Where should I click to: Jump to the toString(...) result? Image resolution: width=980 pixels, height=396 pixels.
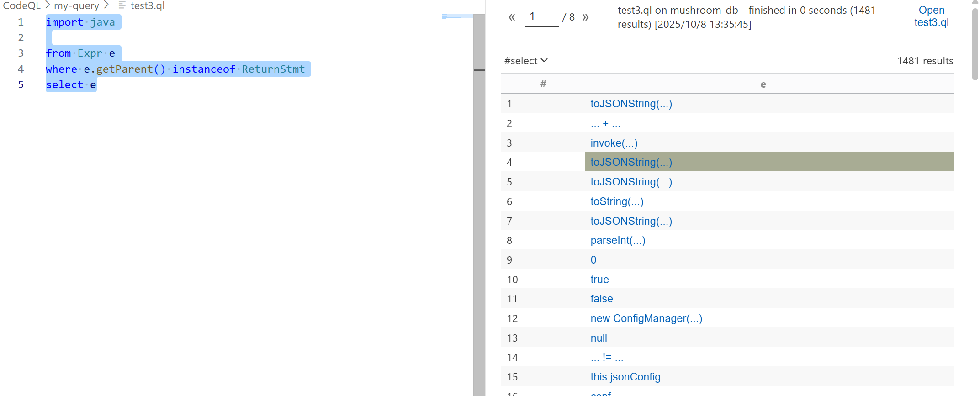click(x=617, y=201)
